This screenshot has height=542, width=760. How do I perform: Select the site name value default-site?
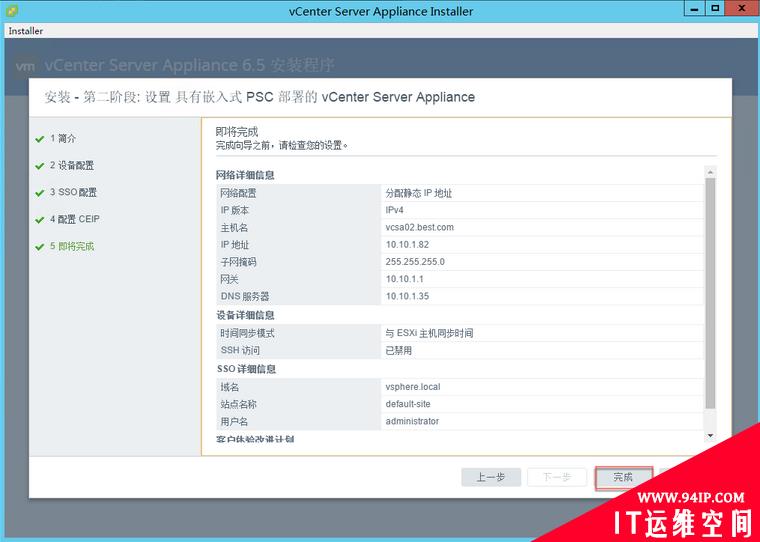(x=408, y=404)
